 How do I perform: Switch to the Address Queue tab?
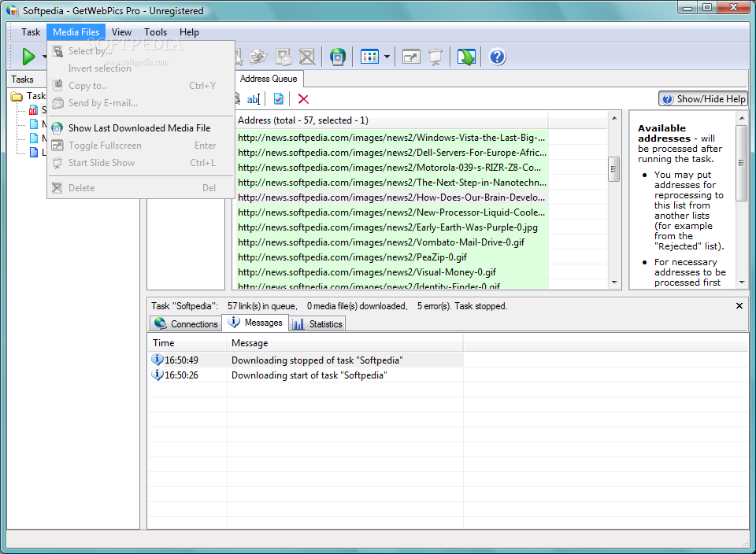tap(269, 79)
